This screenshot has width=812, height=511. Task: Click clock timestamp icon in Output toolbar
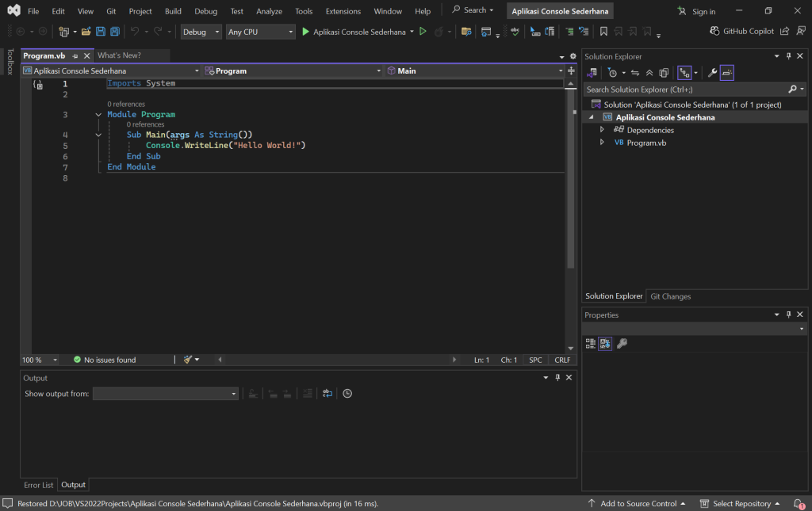pos(347,394)
